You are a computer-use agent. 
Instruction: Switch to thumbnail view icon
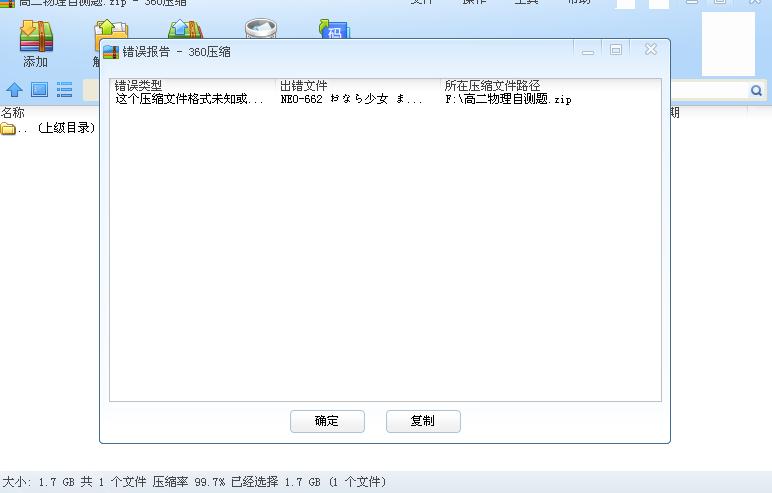click(39, 90)
